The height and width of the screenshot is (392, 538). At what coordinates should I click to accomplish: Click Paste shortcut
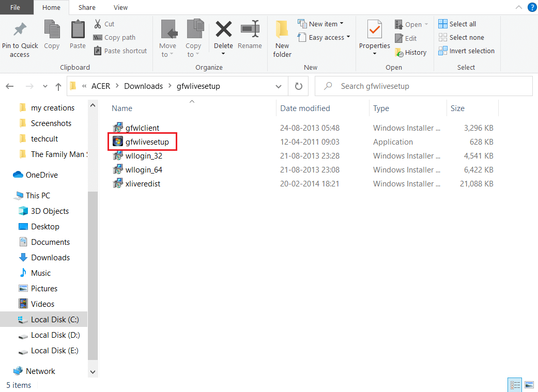point(120,51)
